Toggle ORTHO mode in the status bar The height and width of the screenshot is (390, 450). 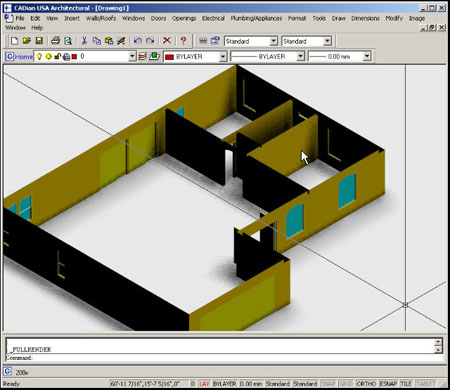(366, 384)
